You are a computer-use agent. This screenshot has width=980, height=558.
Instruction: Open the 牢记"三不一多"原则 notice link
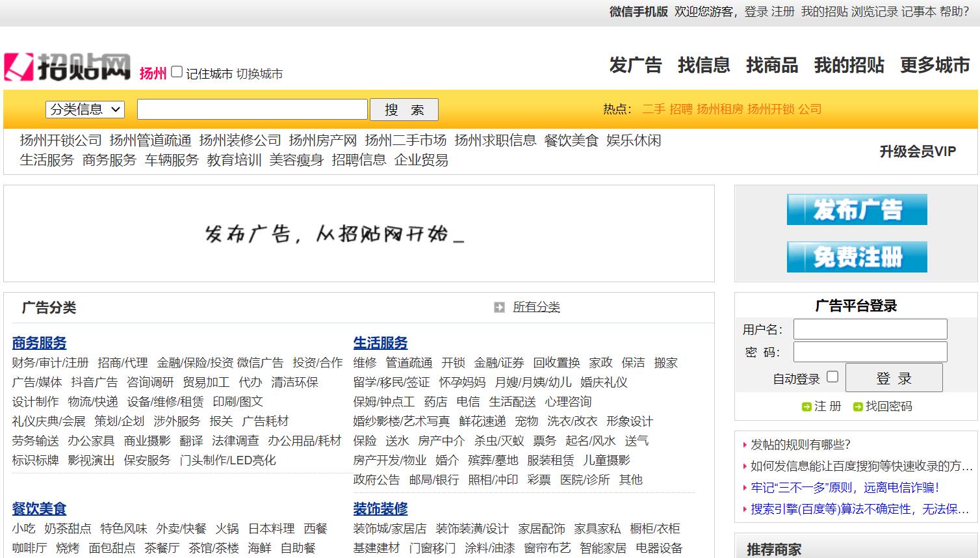coord(845,488)
